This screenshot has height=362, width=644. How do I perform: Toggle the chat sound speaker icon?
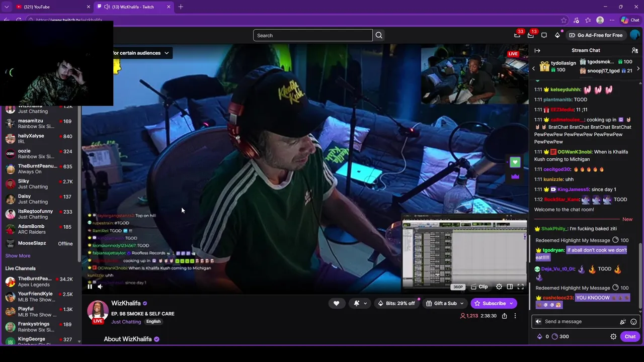click(539, 322)
